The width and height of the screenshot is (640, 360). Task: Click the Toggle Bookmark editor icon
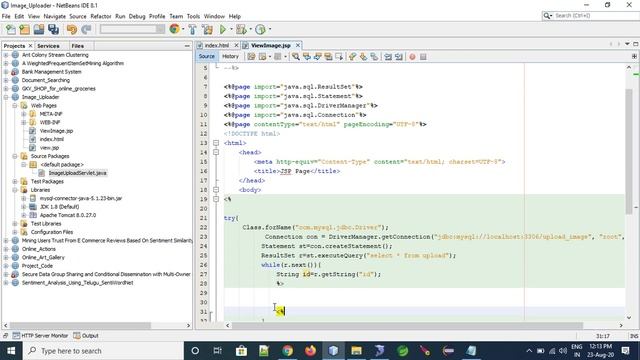pyautogui.click(x=374, y=57)
